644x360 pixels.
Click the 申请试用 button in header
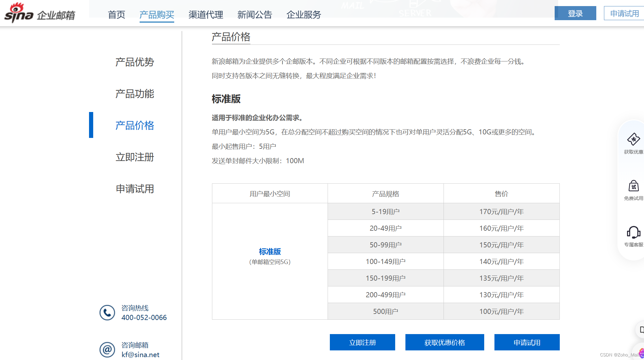624,13
